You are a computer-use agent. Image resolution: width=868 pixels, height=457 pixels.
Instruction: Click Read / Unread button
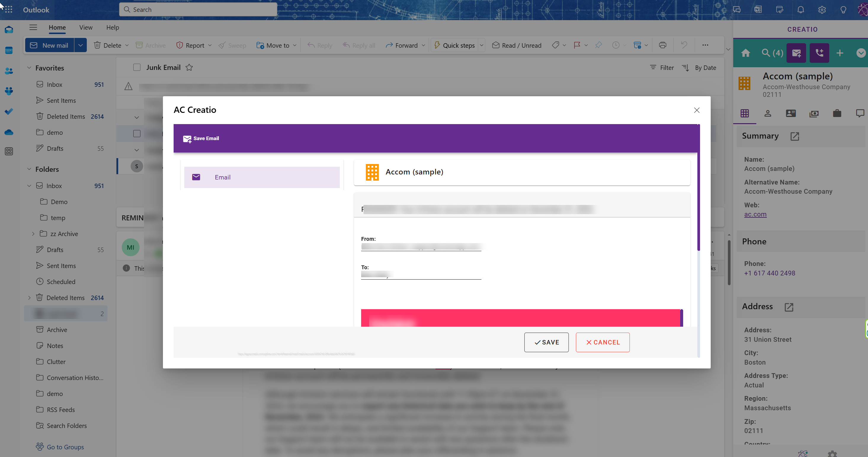[x=516, y=45]
